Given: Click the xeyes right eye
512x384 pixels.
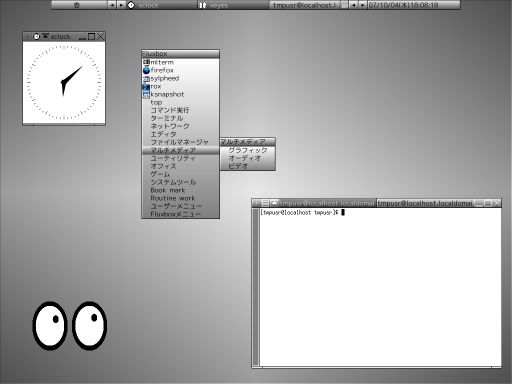Looking at the screenshot, I should pos(89,326).
